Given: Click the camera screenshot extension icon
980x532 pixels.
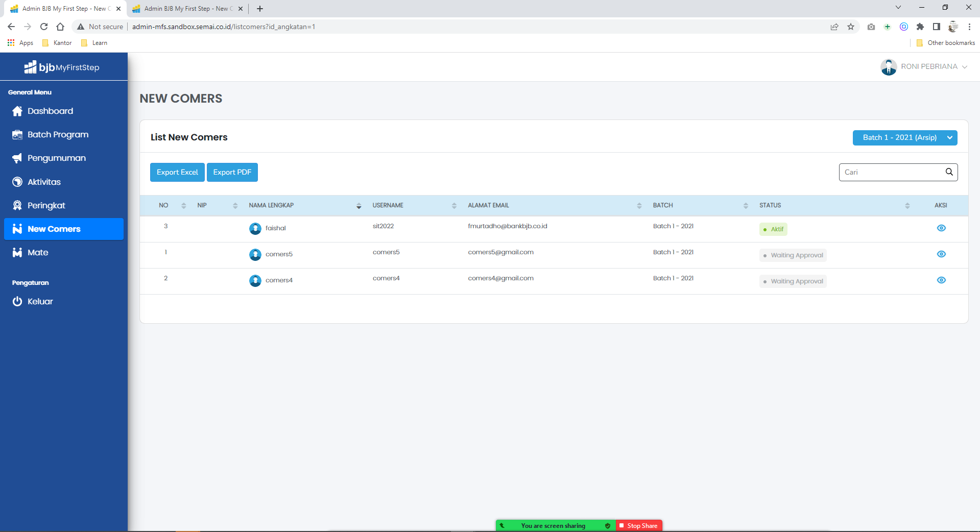Looking at the screenshot, I should [x=871, y=27].
